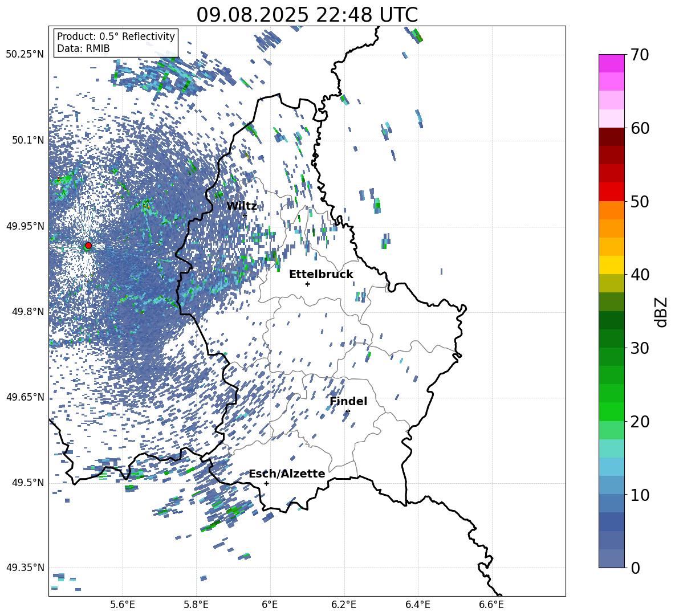Click the 49.65°N latitude label

(x=25, y=397)
